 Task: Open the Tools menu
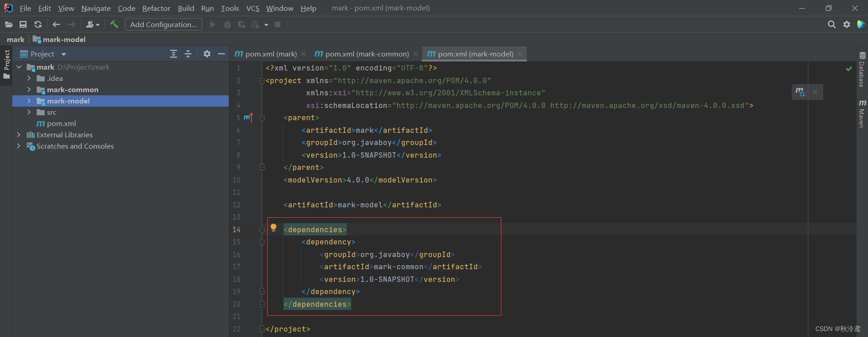coord(230,8)
